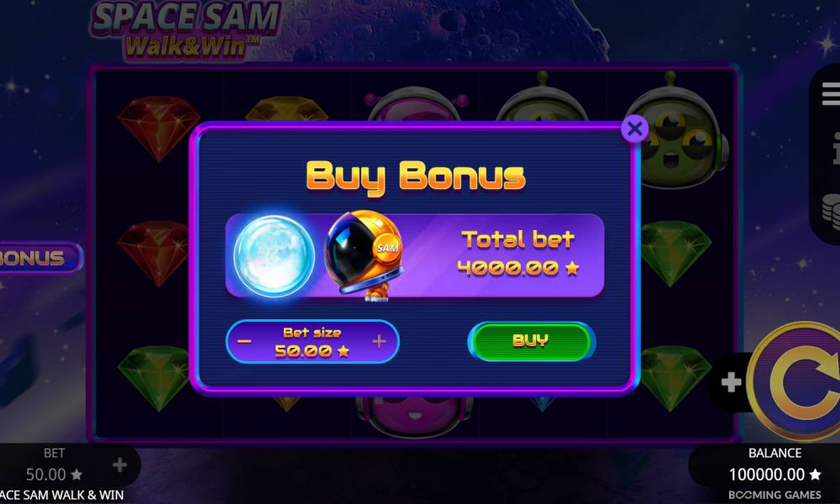Viewport: 840px width, 504px height.
Task: Close the Buy Bonus dialog
Action: click(x=635, y=129)
